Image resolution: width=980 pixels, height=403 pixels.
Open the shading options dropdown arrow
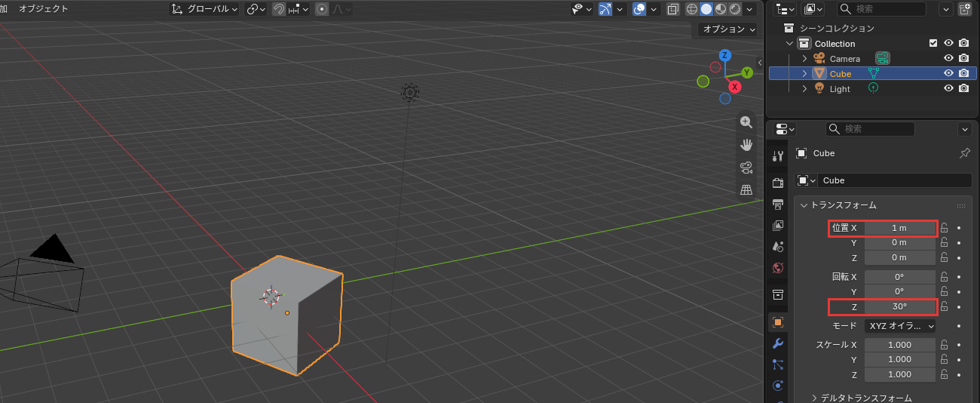point(750,9)
